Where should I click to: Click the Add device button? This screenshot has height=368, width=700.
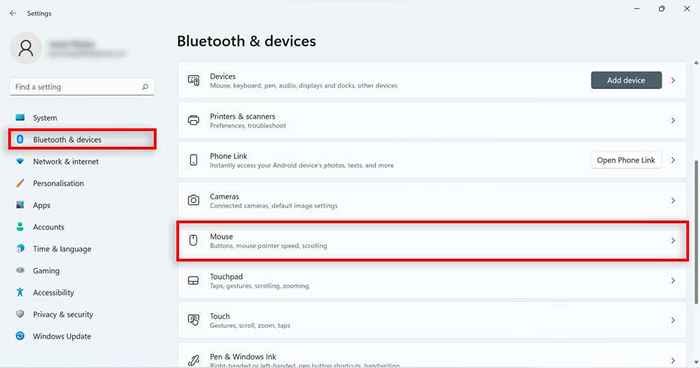click(x=626, y=80)
